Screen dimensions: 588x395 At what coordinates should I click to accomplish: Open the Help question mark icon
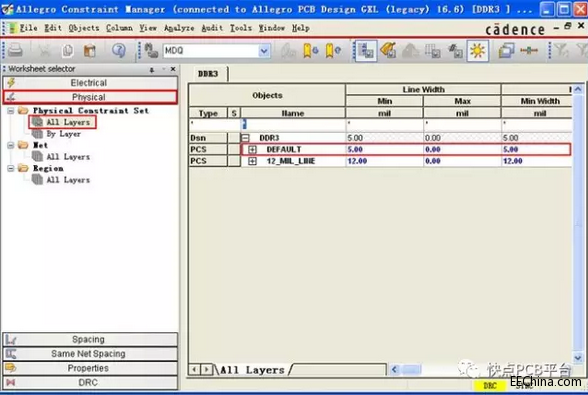tap(119, 50)
